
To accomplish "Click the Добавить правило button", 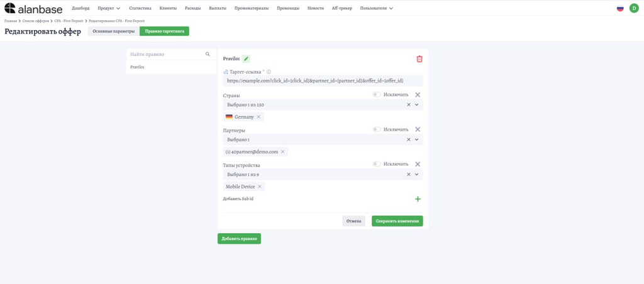I will click(239, 239).
